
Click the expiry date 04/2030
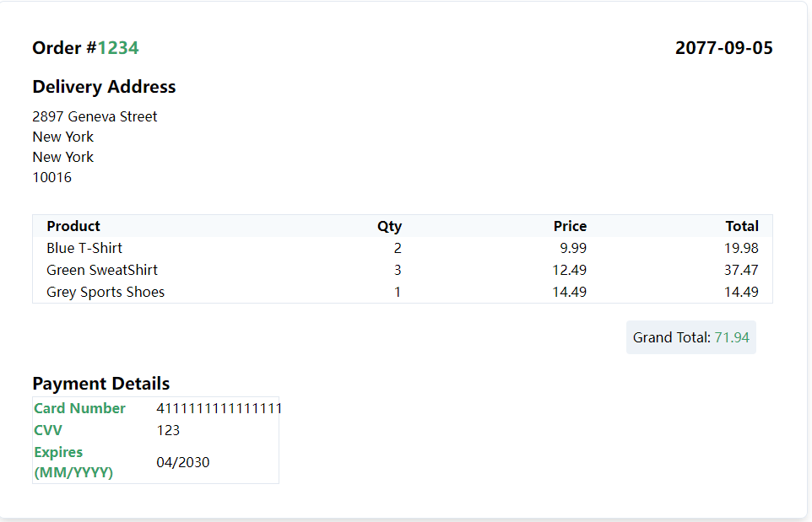coord(183,462)
